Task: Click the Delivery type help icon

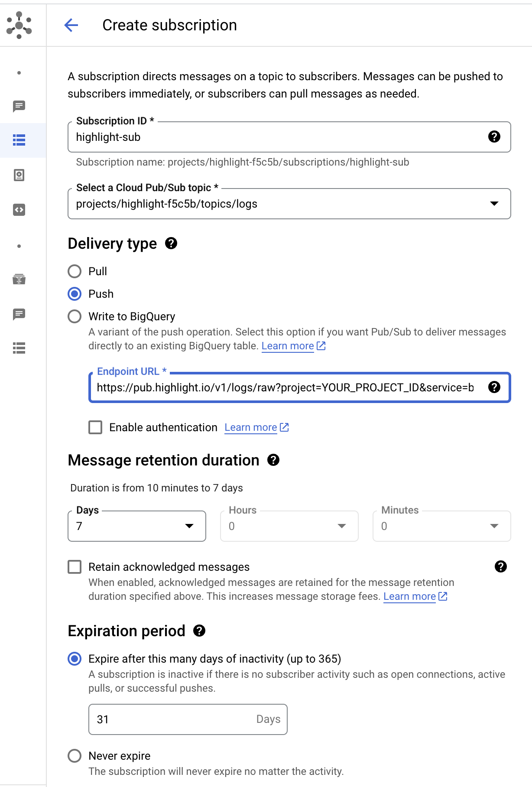Action: [x=171, y=244]
